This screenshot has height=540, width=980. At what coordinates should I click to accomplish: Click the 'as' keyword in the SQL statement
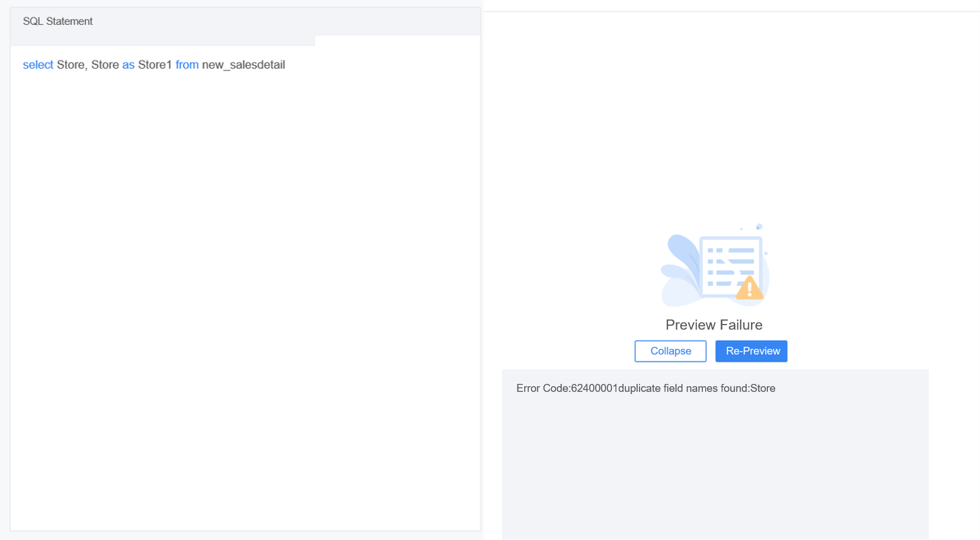(x=128, y=64)
